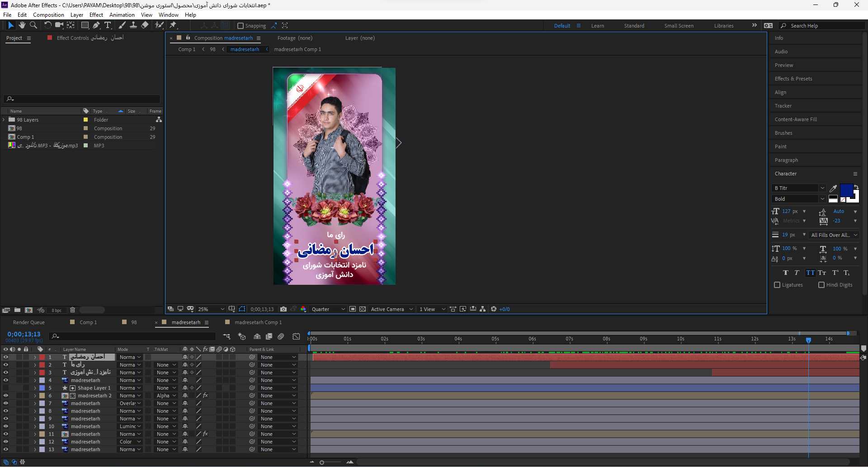Viewport: 868px width, 467px height.
Task: Click Comp 1 in viewer breadcrumb
Action: coord(187,49)
